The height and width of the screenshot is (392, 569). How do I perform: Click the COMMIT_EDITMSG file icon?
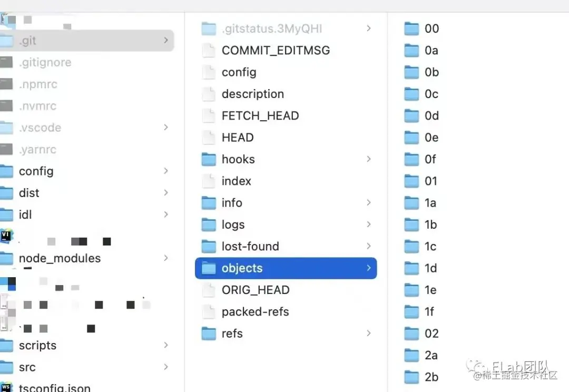[209, 51]
